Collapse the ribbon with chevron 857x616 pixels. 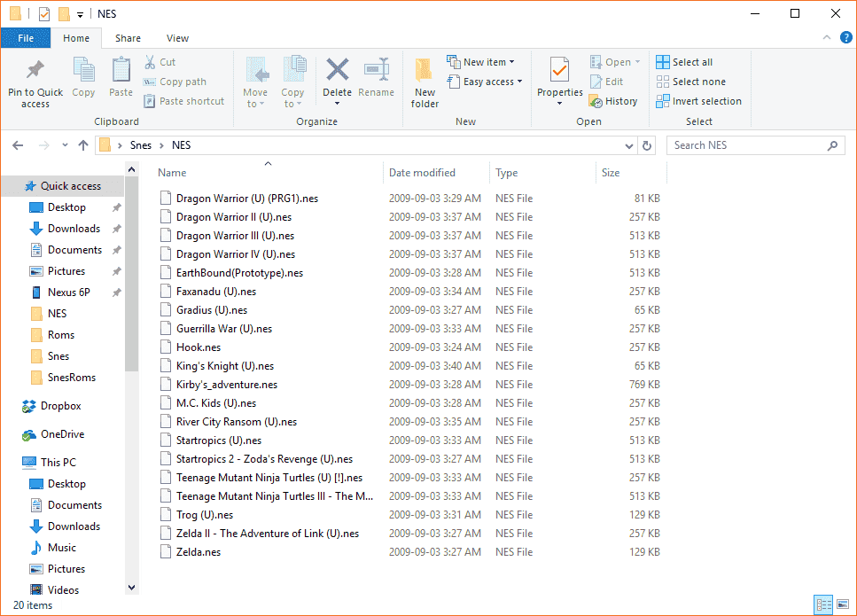click(x=826, y=38)
